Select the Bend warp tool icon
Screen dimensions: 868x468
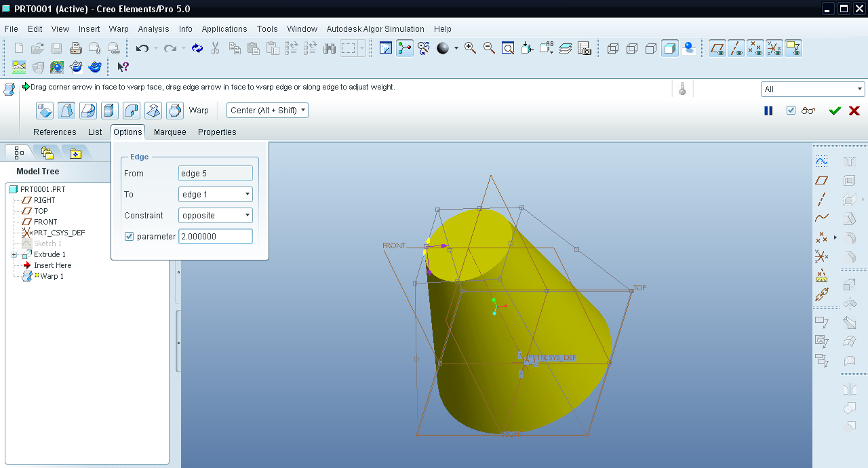(x=132, y=111)
